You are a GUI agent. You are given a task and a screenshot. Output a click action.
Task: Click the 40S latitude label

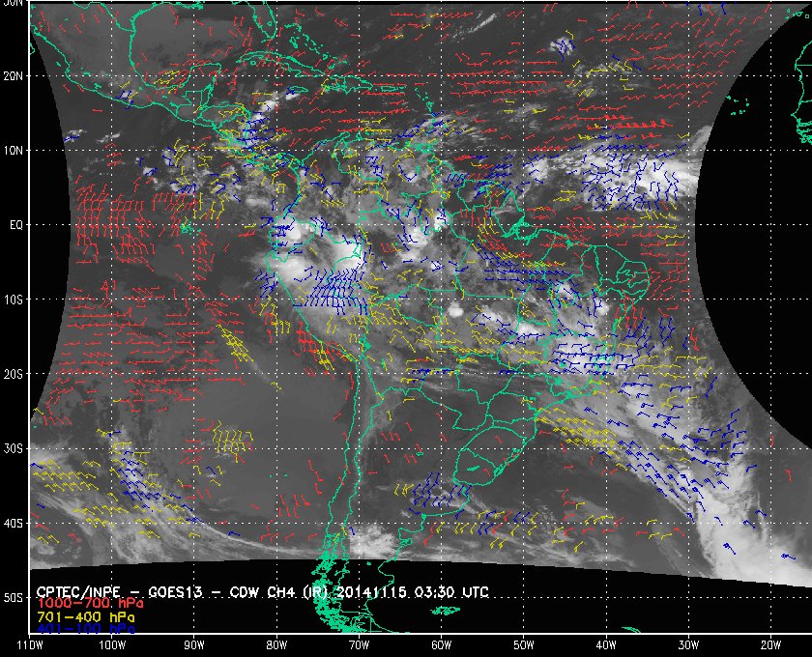(x=13, y=524)
